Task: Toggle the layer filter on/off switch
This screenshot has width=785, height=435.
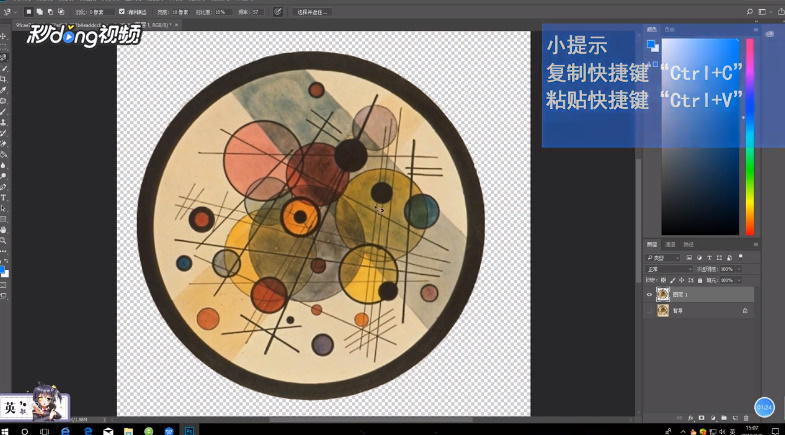Action: (741, 258)
